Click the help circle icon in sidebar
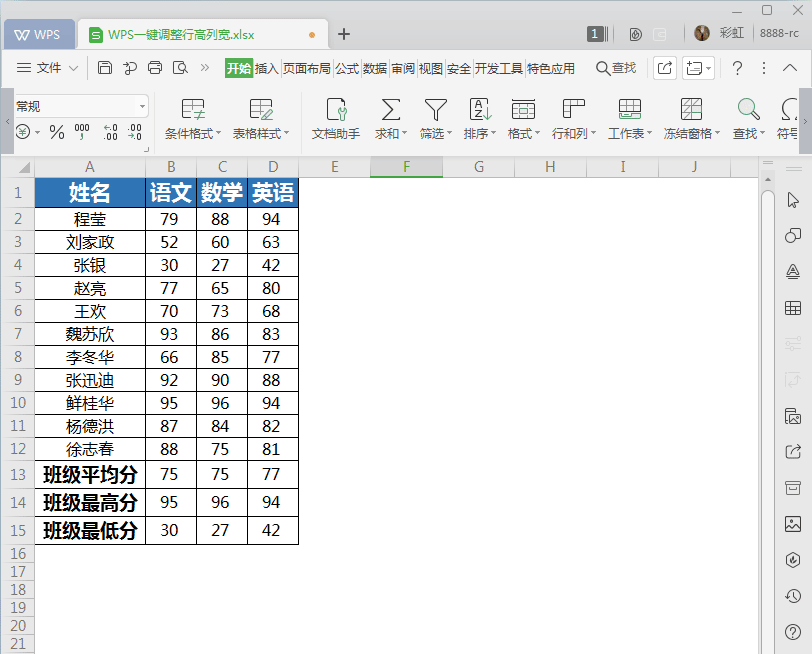Image resolution: width=812 pixels, height=654 pixels. tap(793, 632)
